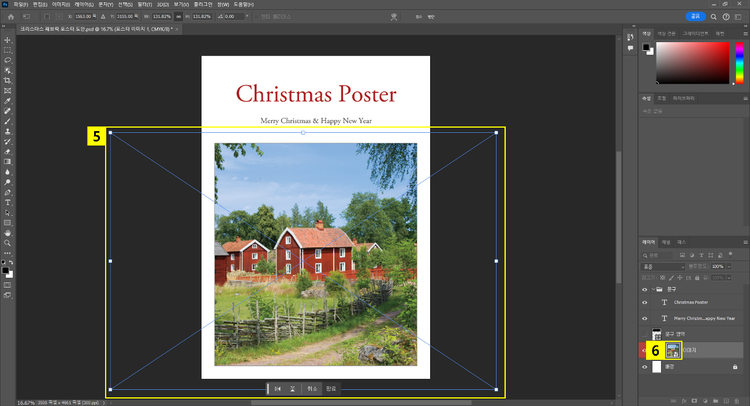
Task: Select the Move tool
Action: point(8,40)
